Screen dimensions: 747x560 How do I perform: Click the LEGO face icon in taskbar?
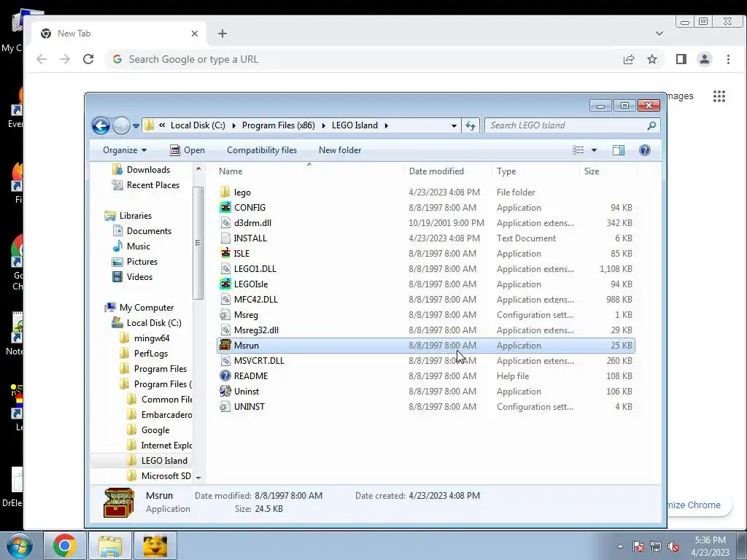[x=155, y=545]
